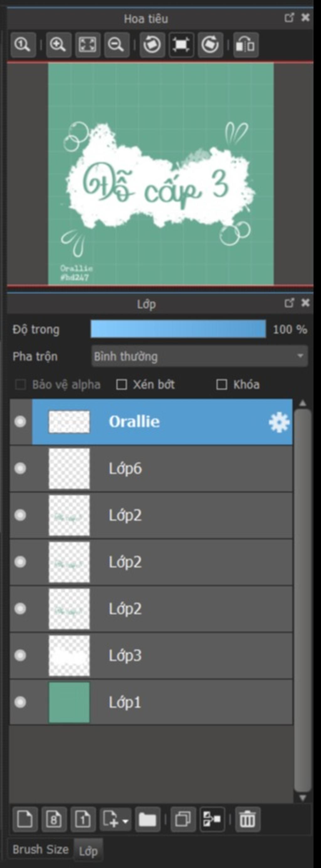Create a new layer folder
The height and width of the screenshot is (868, 321).
click(148, 819)
